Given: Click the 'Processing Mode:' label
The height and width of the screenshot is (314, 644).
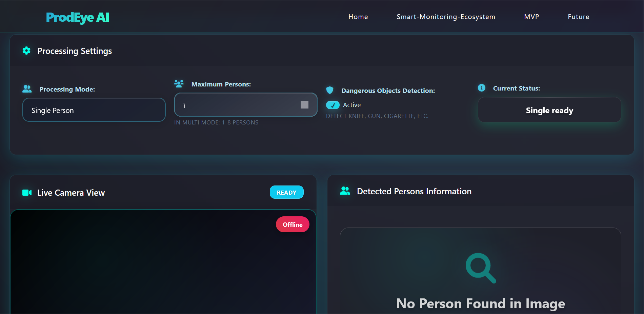Looking at the screenshot, I should point(67,89).
